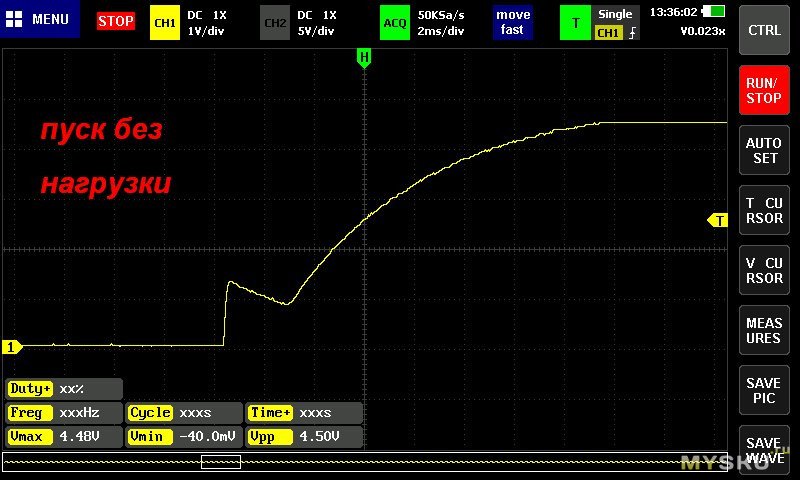Click the red STOP status indicator

click(116, 21)
